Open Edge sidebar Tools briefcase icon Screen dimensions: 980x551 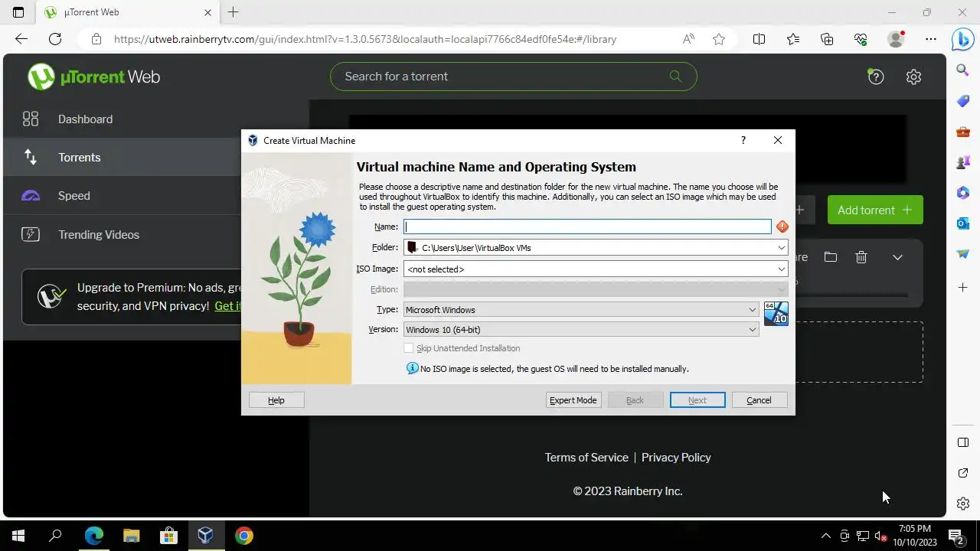coord(963,132)
